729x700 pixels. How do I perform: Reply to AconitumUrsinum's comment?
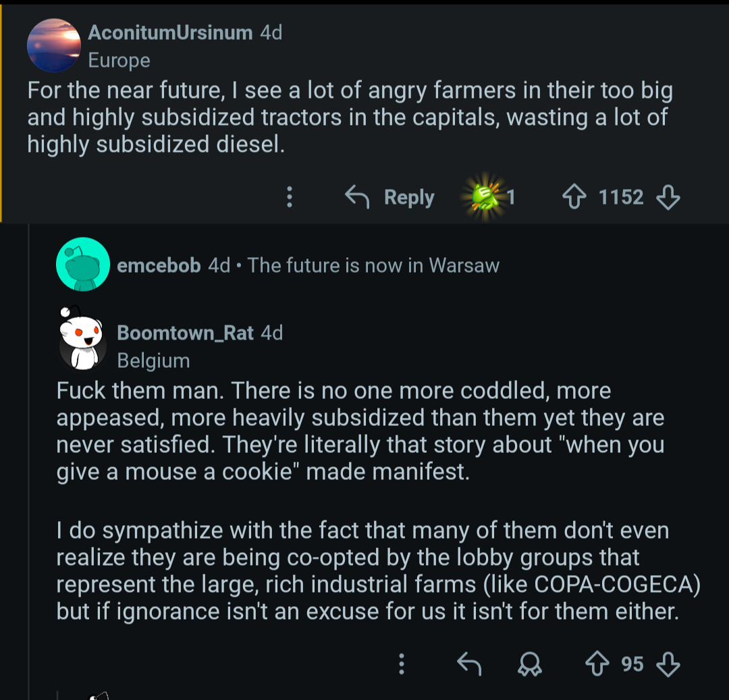point(390,197)
